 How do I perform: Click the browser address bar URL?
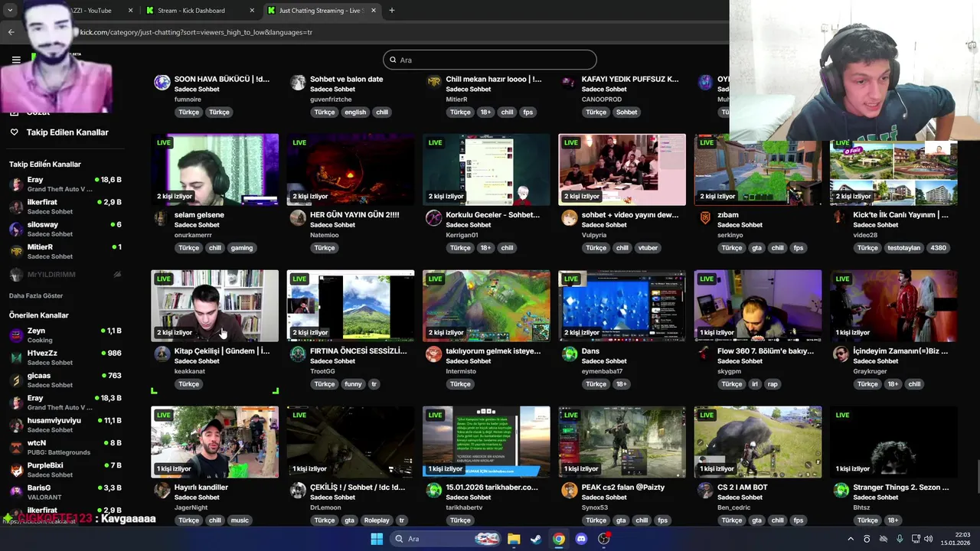(196, 32)
